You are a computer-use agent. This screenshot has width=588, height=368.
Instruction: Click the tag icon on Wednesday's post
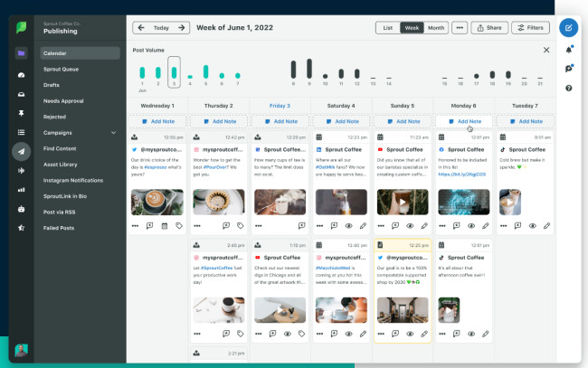tap(179, 225)
